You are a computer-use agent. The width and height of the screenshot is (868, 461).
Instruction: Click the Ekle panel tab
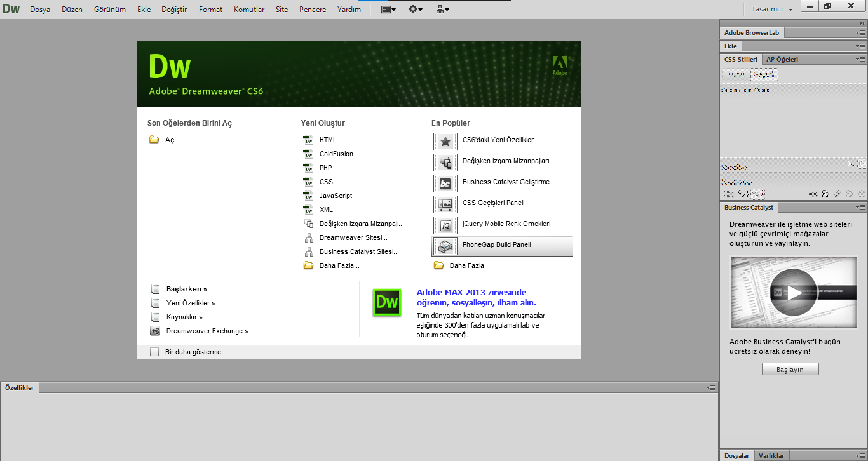[731, 46]
